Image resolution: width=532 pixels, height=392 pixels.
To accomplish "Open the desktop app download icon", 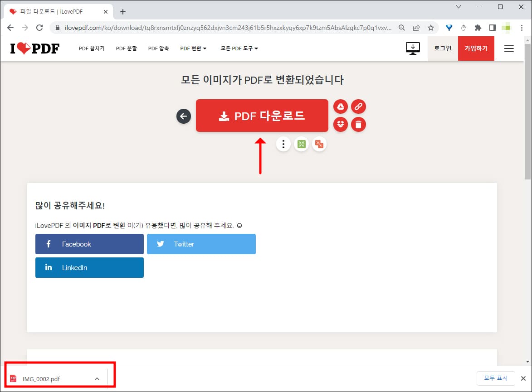I will click(412, 48).
